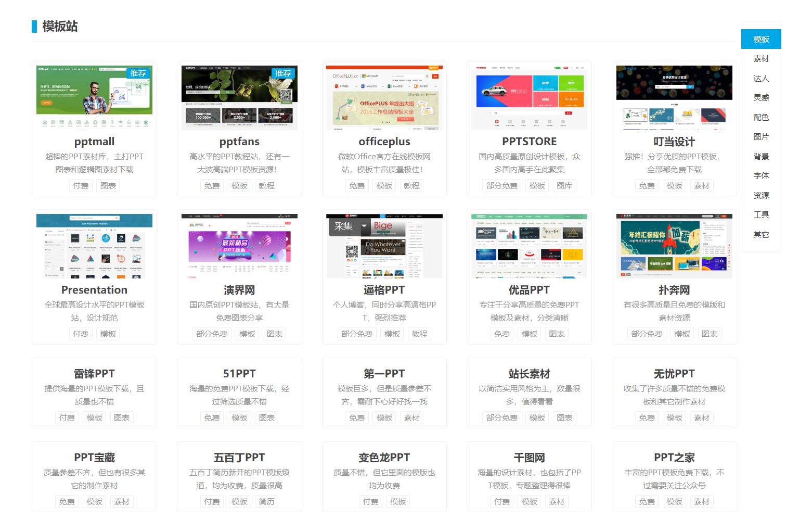This screenshot has height=520, width=812.
Task: Click the 免费 tag under officeplus
Action: (357, 186)
